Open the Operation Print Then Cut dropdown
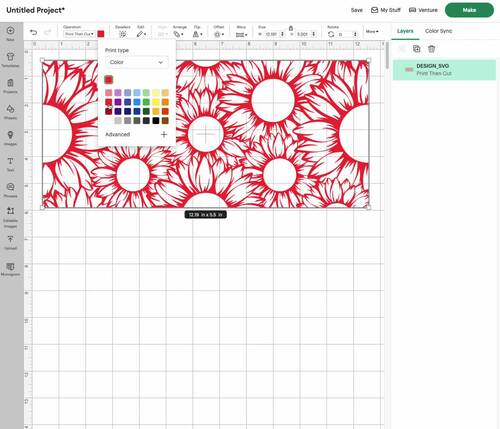Image resolution: width=500 pixels, height=429 pixels. pyautogui.click(x=79, y=34)
